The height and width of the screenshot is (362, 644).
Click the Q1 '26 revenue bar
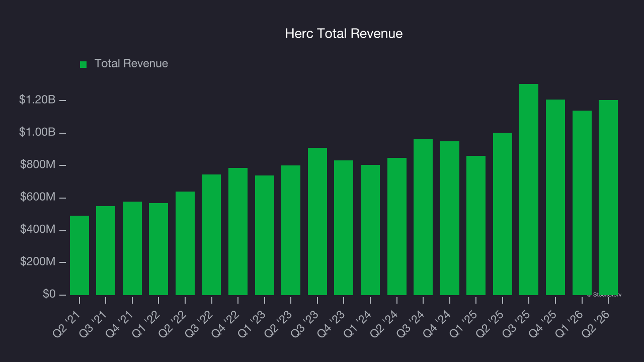point(582,203)
